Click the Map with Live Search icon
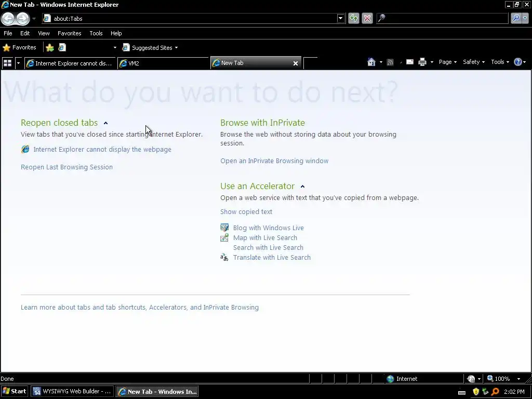This screenshot has width=532, height=399. tap(224, 237)
